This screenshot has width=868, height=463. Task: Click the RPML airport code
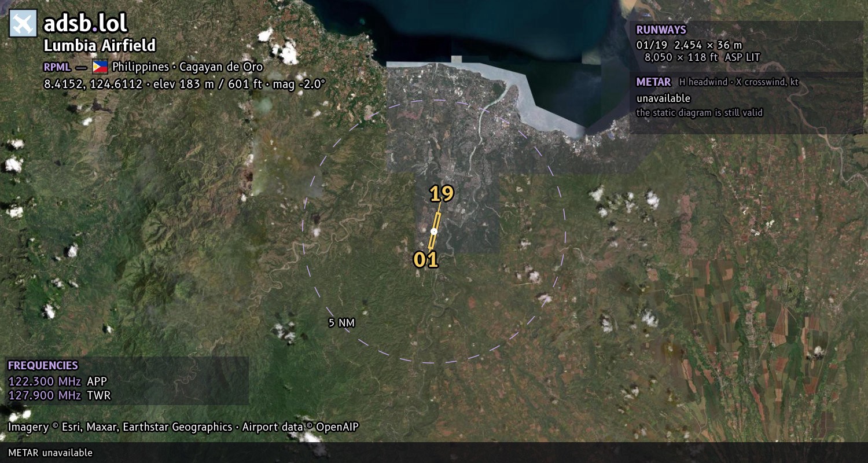pyautogui.click(x=57, y=67)
